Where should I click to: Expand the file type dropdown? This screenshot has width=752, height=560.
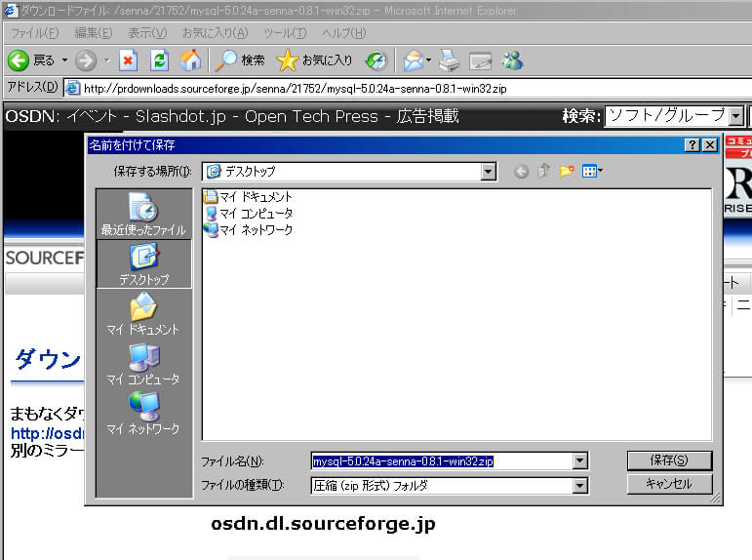(580, 485)
